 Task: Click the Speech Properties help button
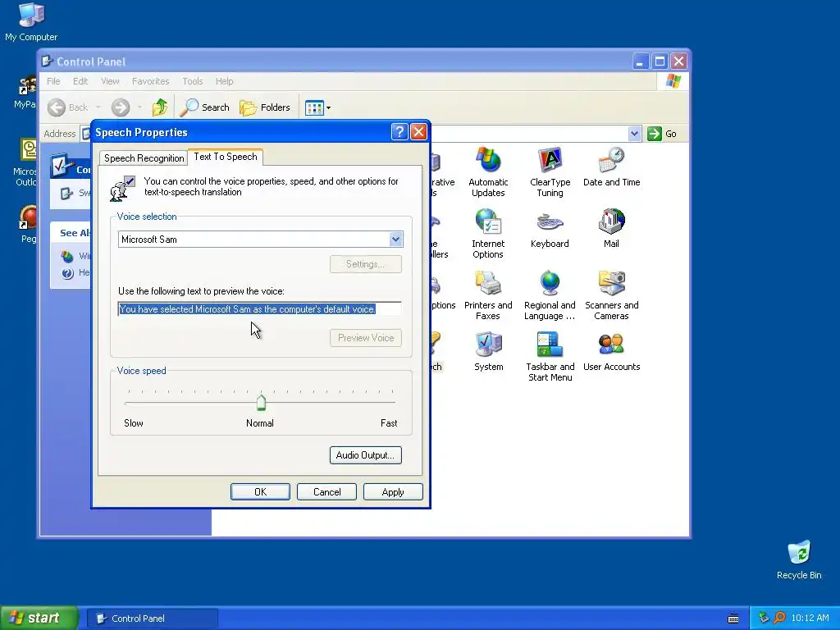pos(399,132)
